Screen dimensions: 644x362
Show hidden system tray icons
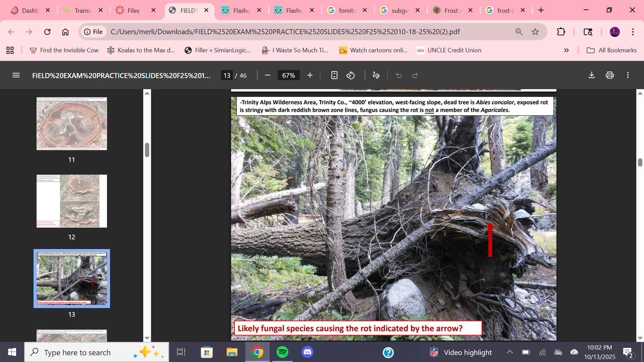[x=509, y=352]
